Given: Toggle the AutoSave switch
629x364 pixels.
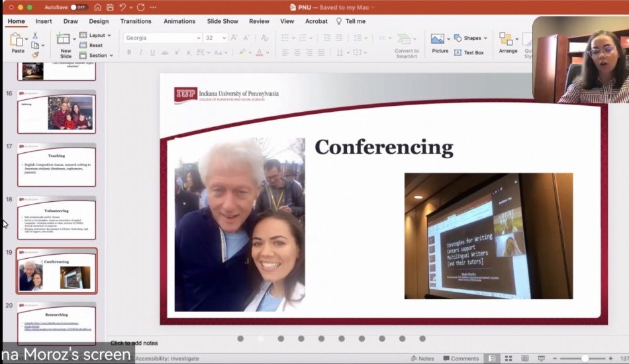Looking at the screenshot, I should pyautogui.click(x=79, y=7).
